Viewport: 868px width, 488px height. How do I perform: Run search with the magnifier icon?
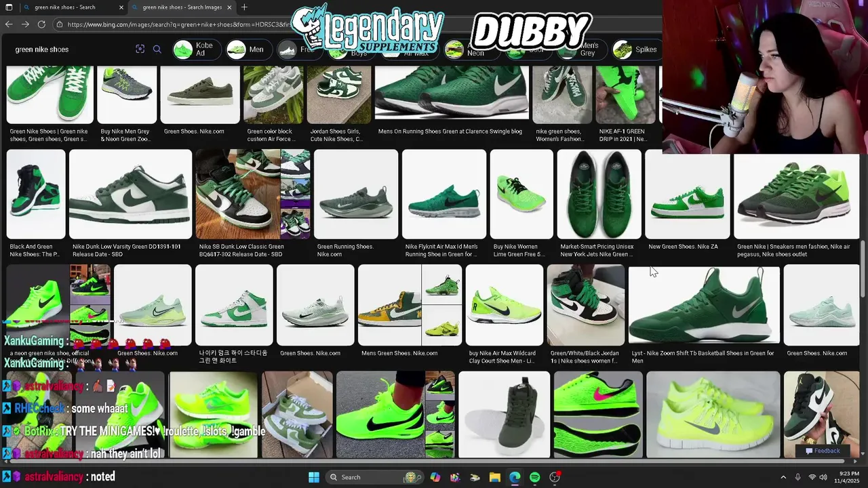(x=157, y=49)
